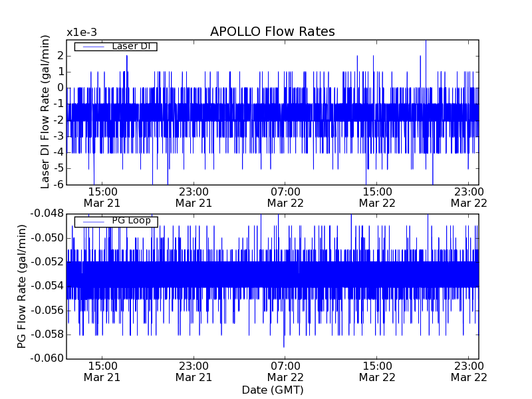
Task: Click "23:00 Mar 22" tick under the bottom plot
Action: [x=469, y=371]
